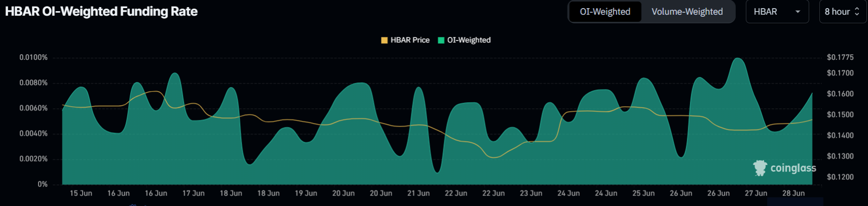The image size is (868, 206).
Task: Open the 8 hour interval selector
Action: tap(843, 12)
